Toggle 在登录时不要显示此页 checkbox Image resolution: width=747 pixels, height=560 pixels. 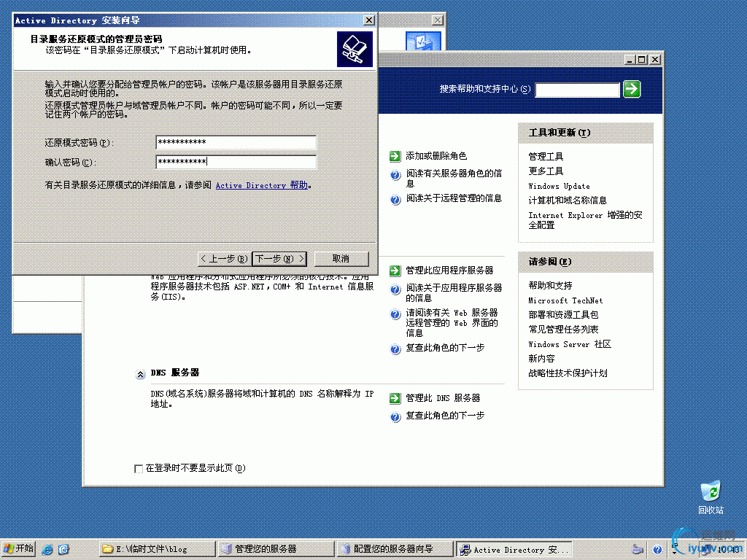[x=139, y=469]
